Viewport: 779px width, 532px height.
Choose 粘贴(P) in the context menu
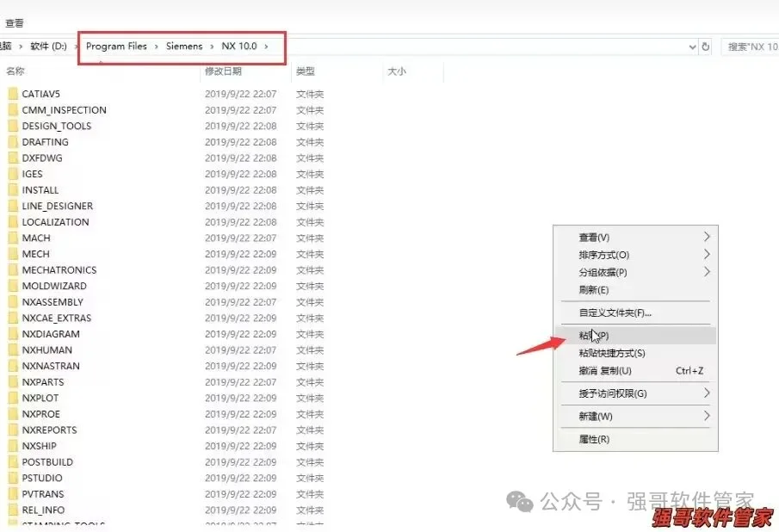(x=635, y=335)
